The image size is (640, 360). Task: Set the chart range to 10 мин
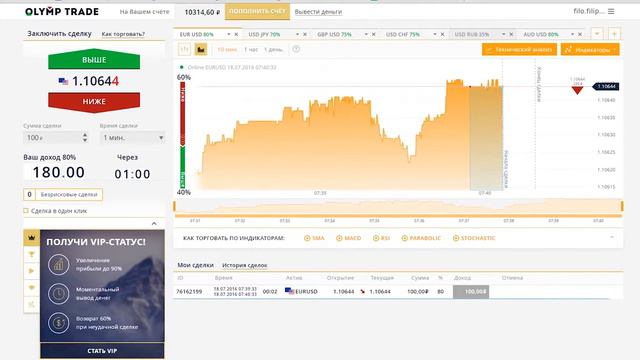pyautogui.click(x=227, y=49)
